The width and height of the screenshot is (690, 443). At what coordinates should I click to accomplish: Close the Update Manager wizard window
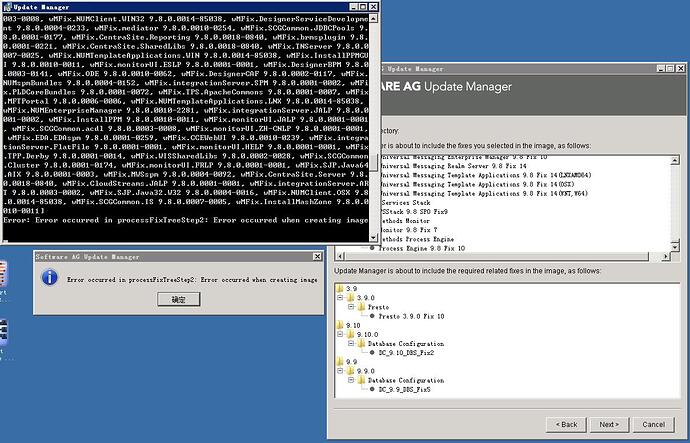680,68
